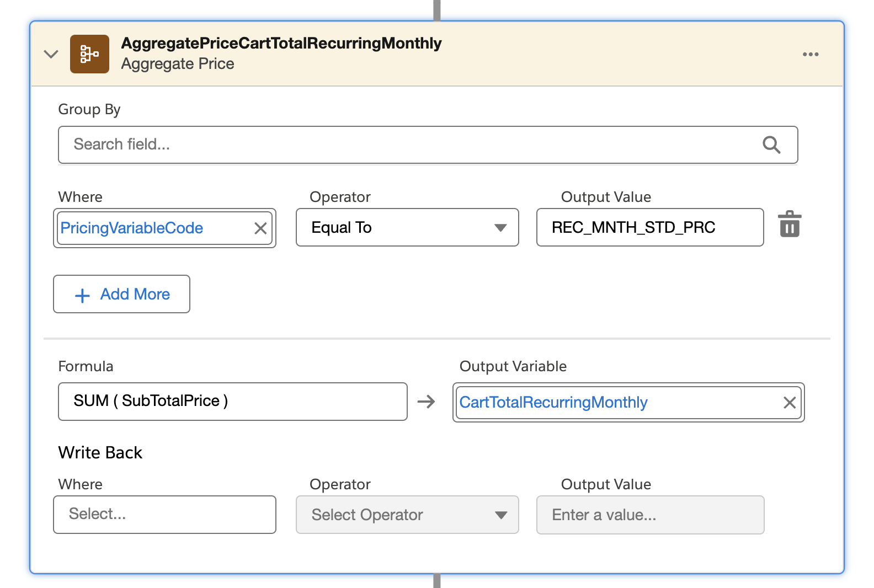
Task: Click the Add More button
Action: coord(121,294)
